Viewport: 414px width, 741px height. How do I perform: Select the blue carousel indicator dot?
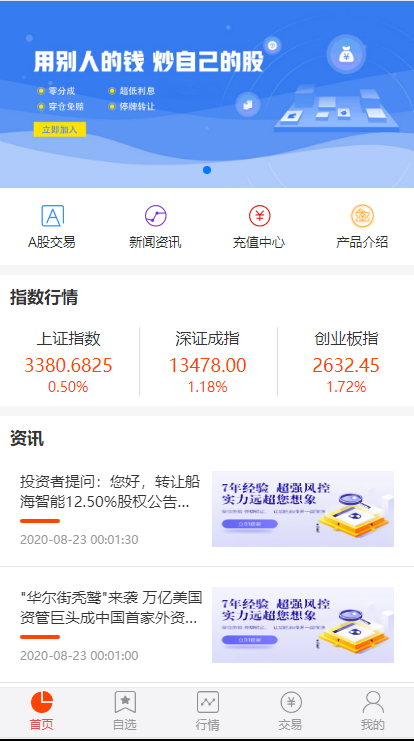[x=207, y=170]
